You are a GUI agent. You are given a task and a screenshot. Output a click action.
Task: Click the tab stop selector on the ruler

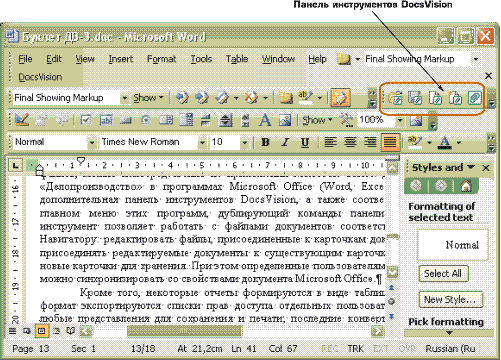click(x=15, y=165)
